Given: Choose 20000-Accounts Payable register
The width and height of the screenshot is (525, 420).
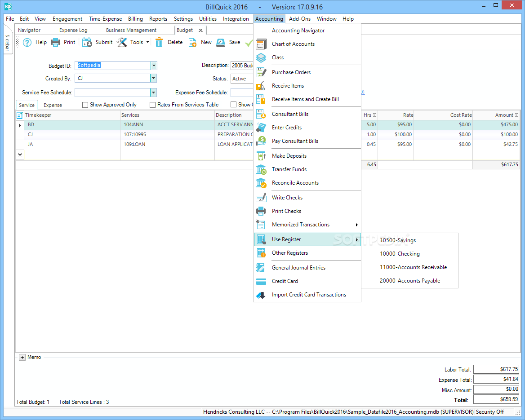Looking at the screenshot, I should coord(409,281).
